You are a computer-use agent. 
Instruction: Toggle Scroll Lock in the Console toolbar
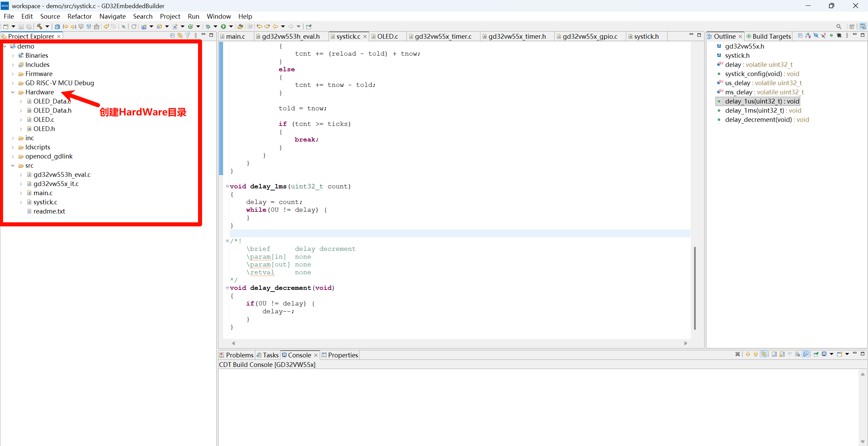tap(782, 354)
